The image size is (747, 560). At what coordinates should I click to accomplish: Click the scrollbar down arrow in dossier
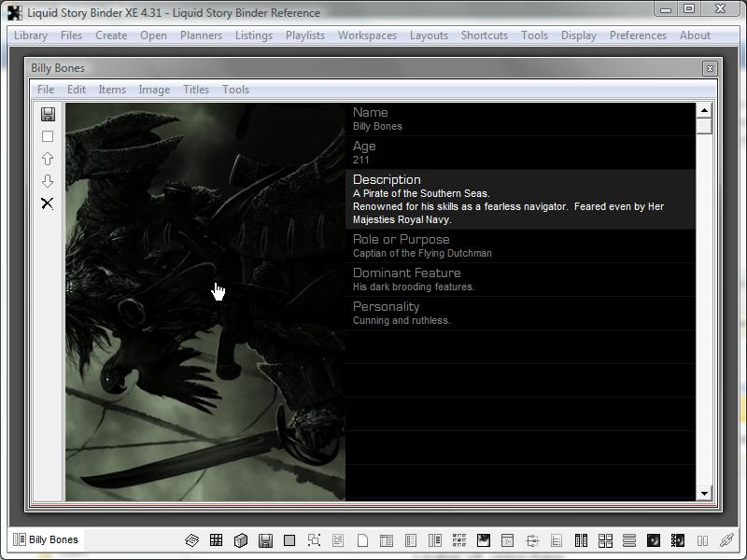pyautogui.click(x=704, y=493)
